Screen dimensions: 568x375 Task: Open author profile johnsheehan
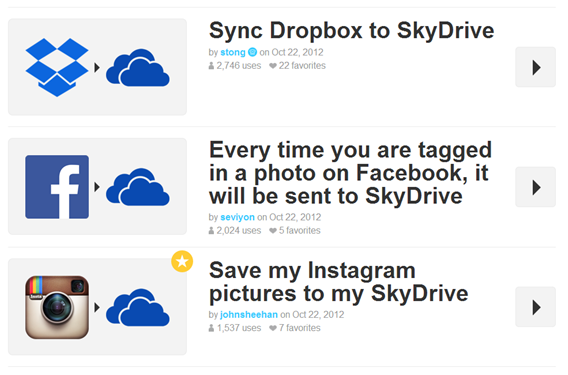coord(249,314)
